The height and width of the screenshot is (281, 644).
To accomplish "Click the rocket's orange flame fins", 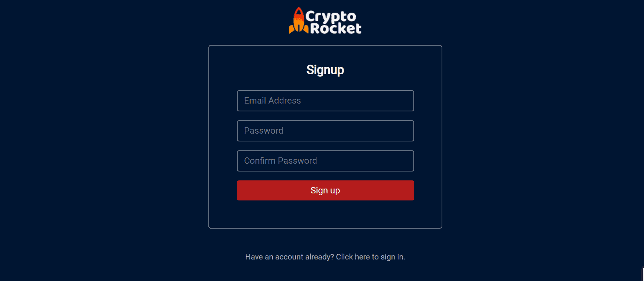I will click(299, 29).
